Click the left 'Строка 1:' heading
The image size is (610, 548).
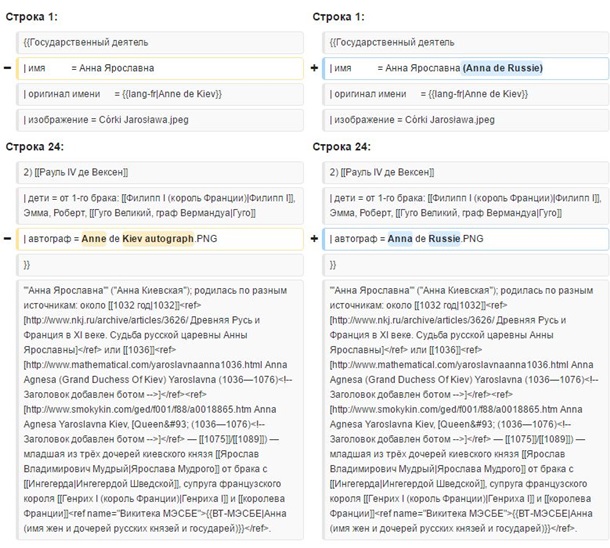tap(32, 17)
